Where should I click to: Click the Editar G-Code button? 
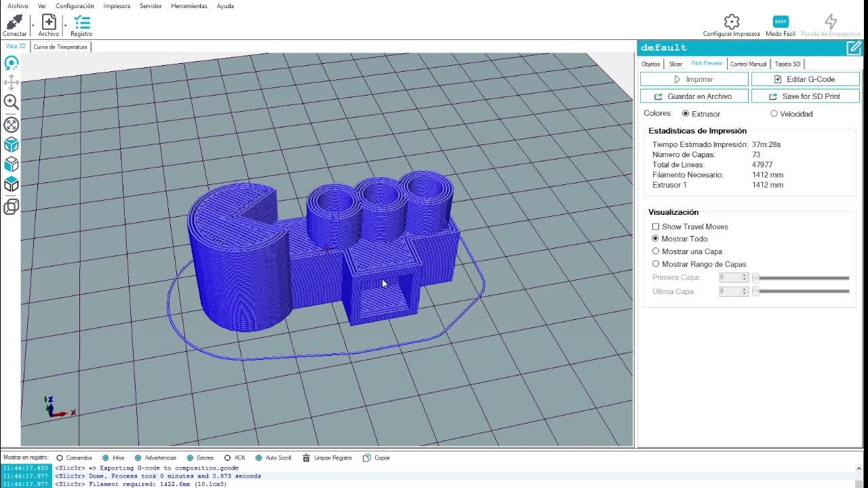point(806,79)
